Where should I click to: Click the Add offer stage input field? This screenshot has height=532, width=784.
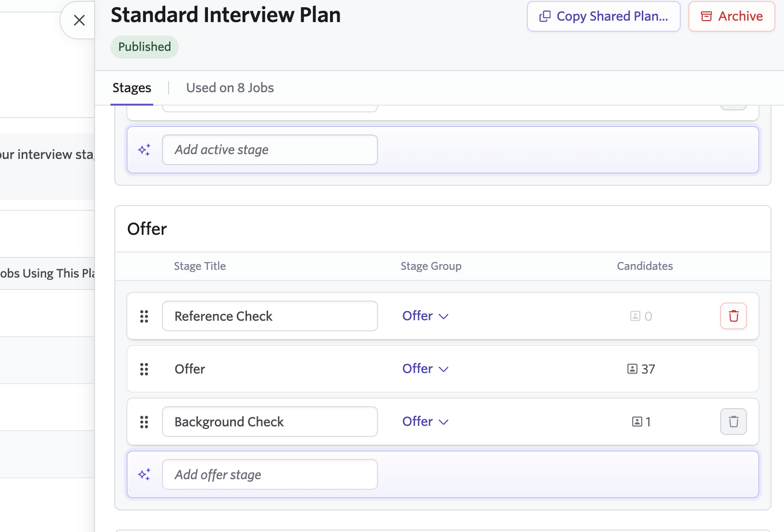(x=270, y=474)
